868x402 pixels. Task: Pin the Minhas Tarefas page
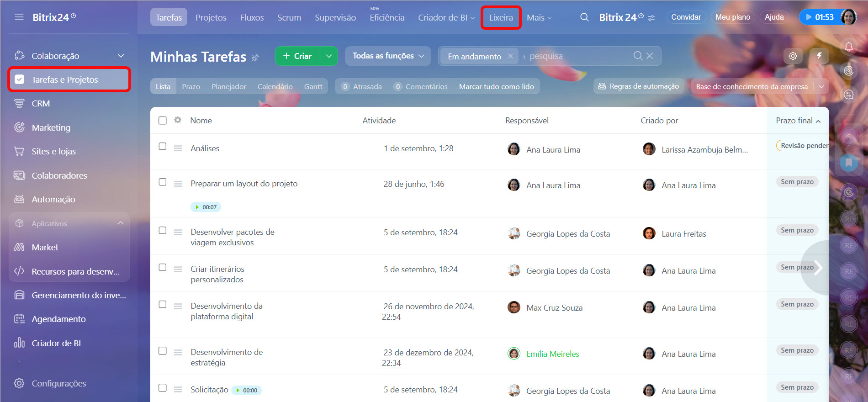(255, 58)
